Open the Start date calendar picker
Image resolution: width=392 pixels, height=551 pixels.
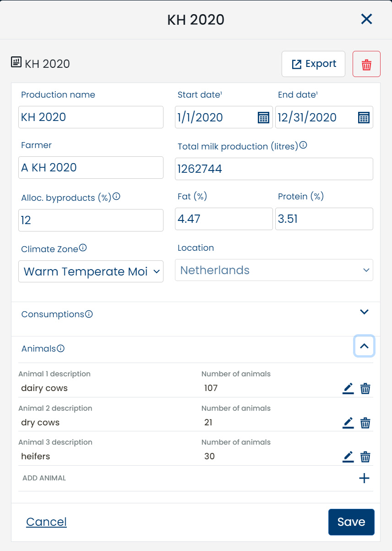(x=263, y=117)
